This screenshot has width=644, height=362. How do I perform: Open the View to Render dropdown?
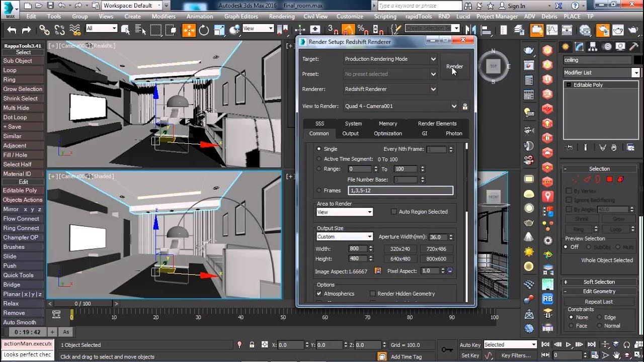400,106
